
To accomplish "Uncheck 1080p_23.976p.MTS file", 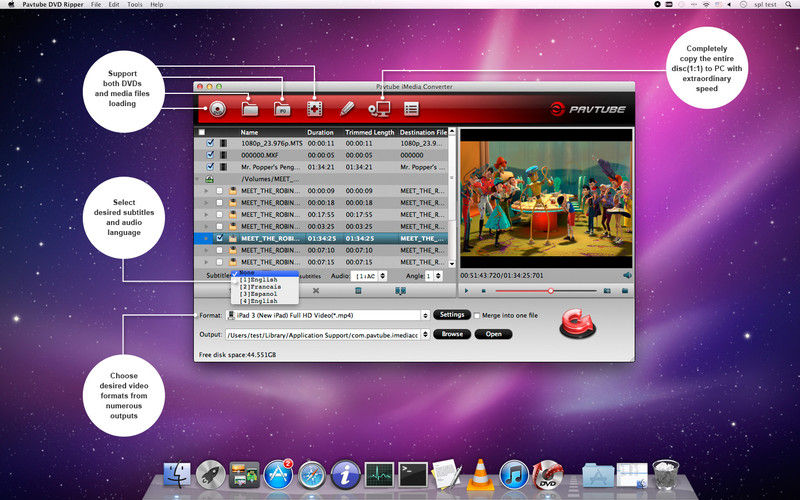I will click(x=210, y=143).
